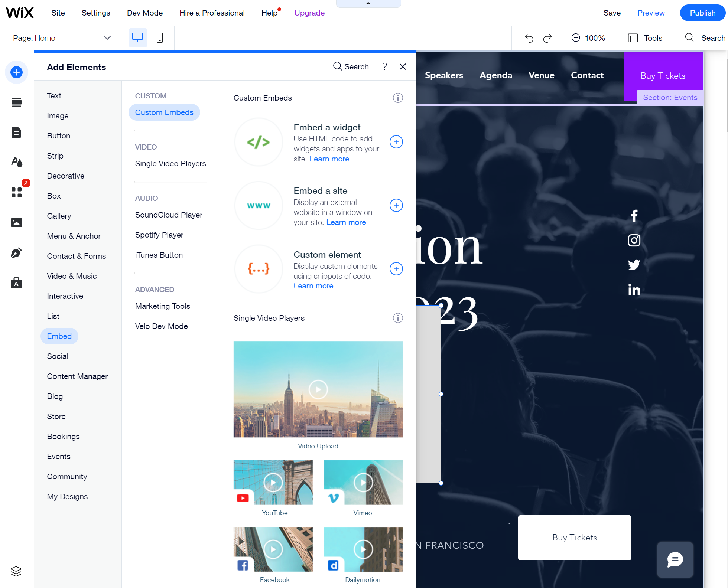This screenshot has width=728, height=588.
Task: Add the Embed a site element
Action: [x=396, y=205]
